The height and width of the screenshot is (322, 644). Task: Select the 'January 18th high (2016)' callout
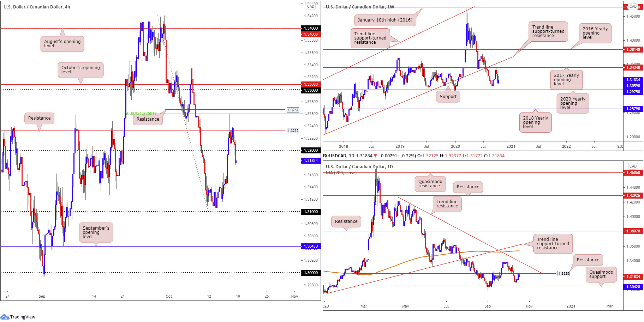[385, 20]
